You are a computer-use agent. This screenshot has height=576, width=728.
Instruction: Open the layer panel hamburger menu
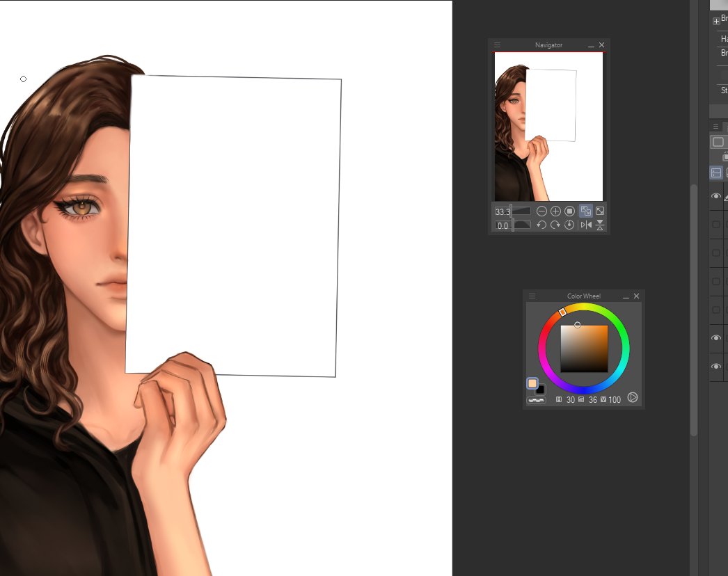715,126
